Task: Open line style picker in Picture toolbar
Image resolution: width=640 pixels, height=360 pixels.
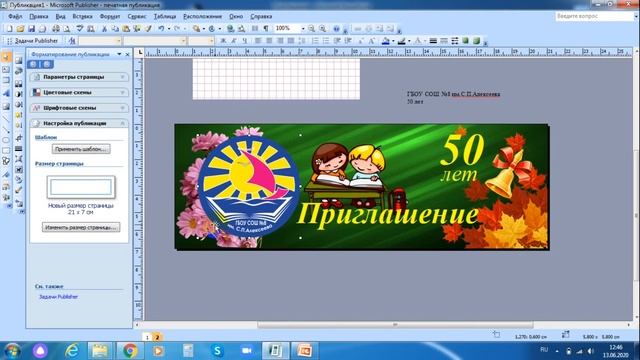Action: pyautogui.click(x=18, y=149)
